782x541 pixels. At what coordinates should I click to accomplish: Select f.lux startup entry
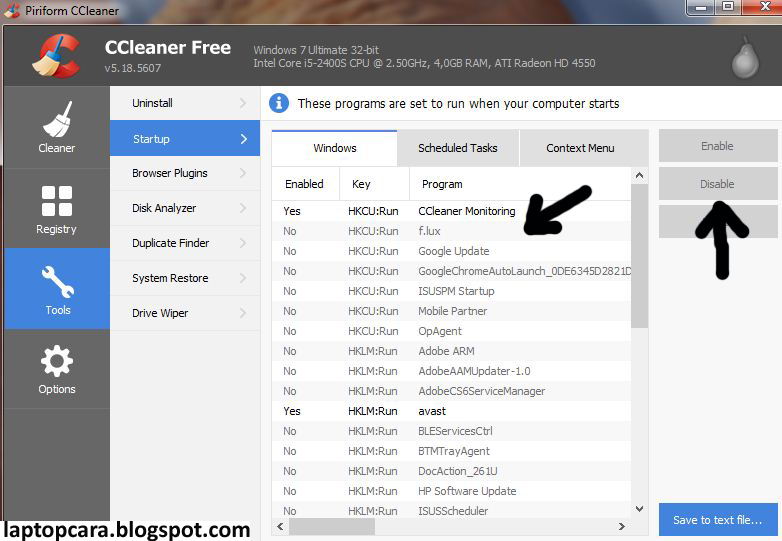point(451,231)
